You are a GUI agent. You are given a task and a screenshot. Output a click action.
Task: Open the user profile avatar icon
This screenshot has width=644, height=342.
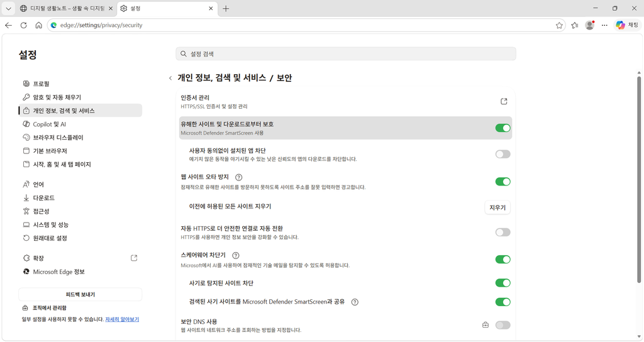tap(590, 25)
